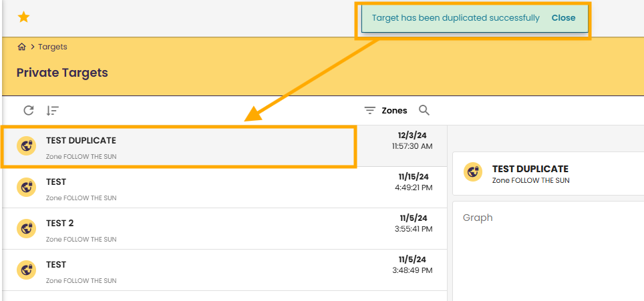
Task: Select TEST target timed 3:48:49 PM
Action: tap(224, 270)
